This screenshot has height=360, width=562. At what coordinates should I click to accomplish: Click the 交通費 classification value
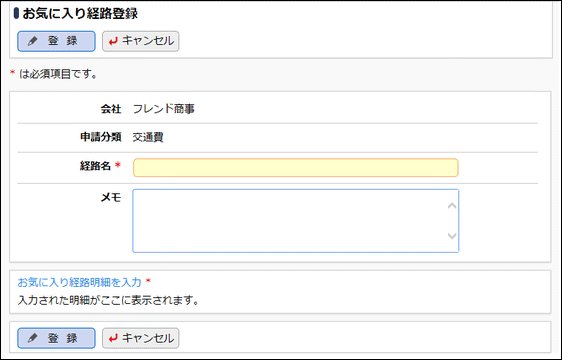coord(148,137)
